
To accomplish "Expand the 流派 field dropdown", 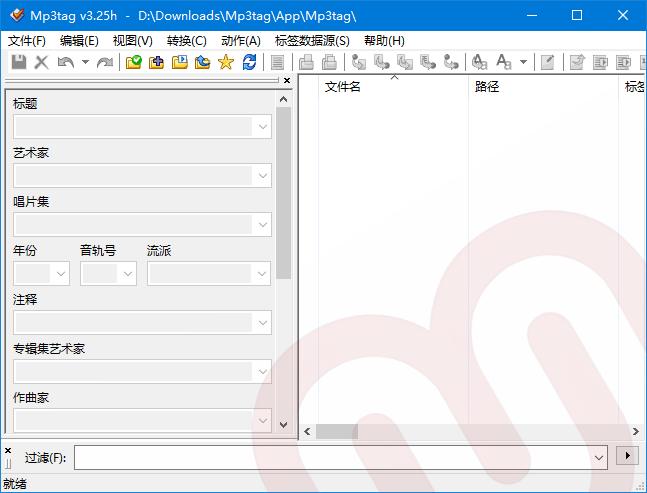I will [x=262, y=274].
